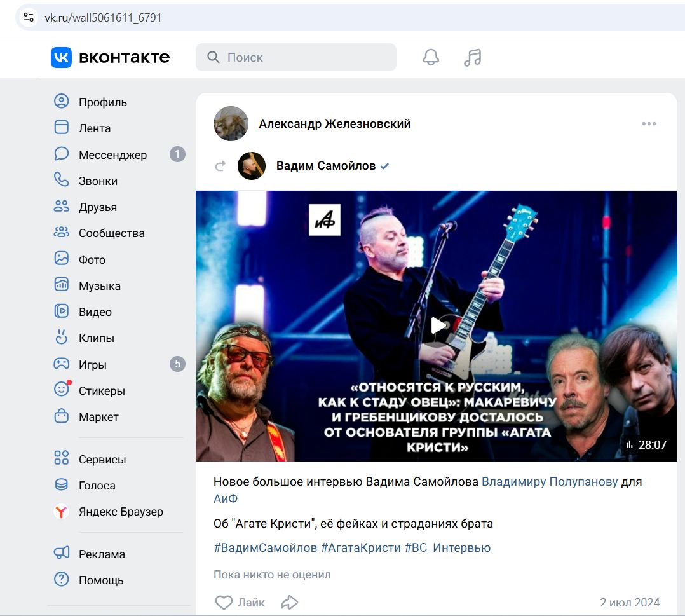685x616 pixels.
Task: Open the music player note icon
Action: click(x=473, y=57)
